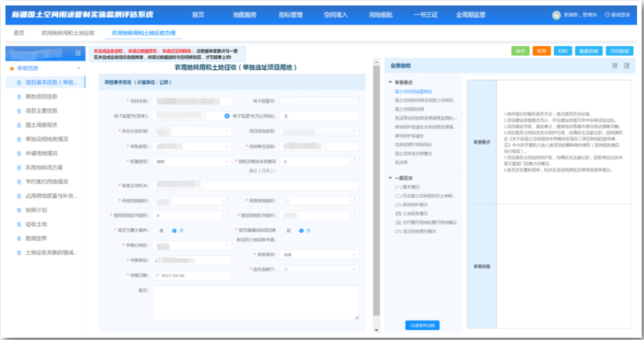Click the document icon next to 其他项目信息
This screenshot has height=340, width=644.
[19, 96]
